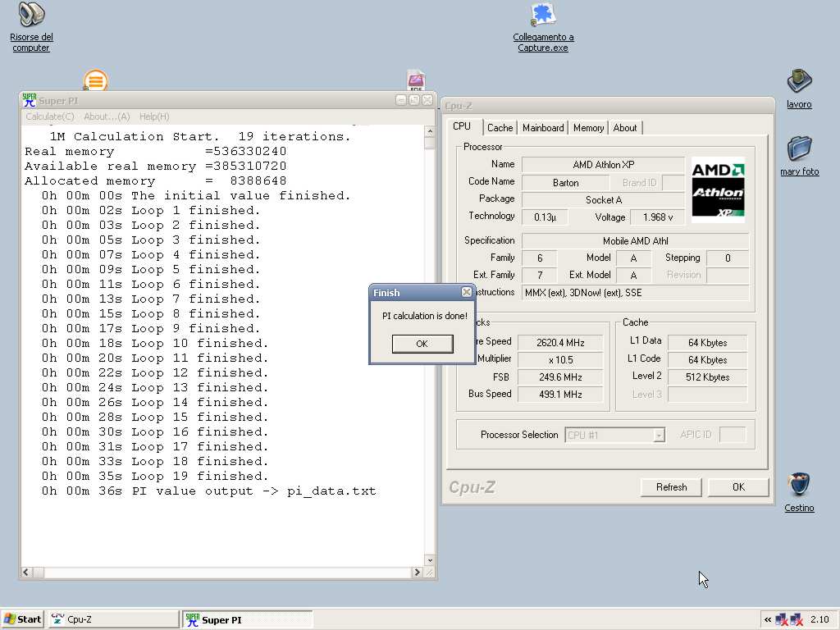The width and height of the screenshot is (840, 630).
Task: Click Multiplier value x 10.5
Action: tap(560, 360)
